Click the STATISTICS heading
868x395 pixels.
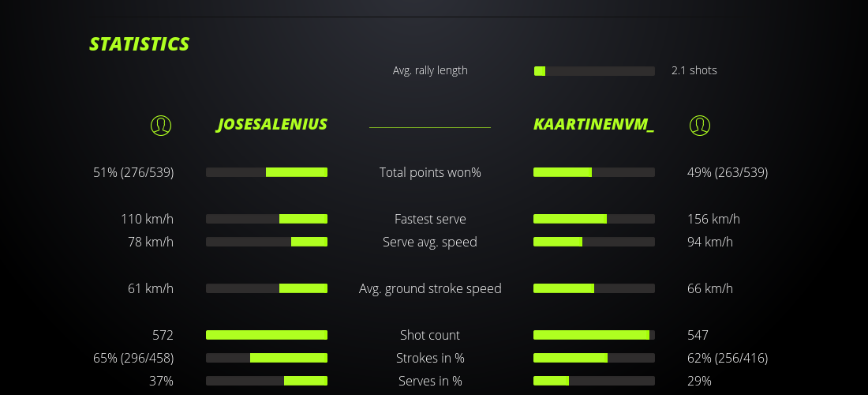[140, 44]
